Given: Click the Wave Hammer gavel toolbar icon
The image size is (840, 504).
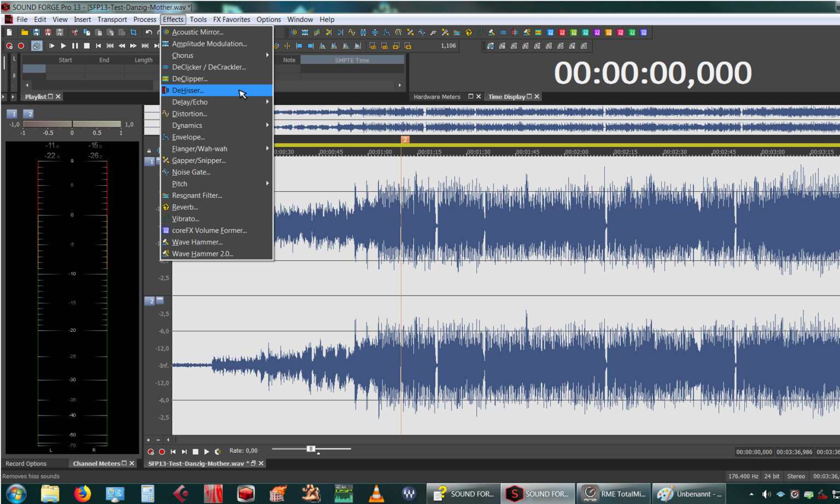Looking at the screenshot, I should pos(492,33).
